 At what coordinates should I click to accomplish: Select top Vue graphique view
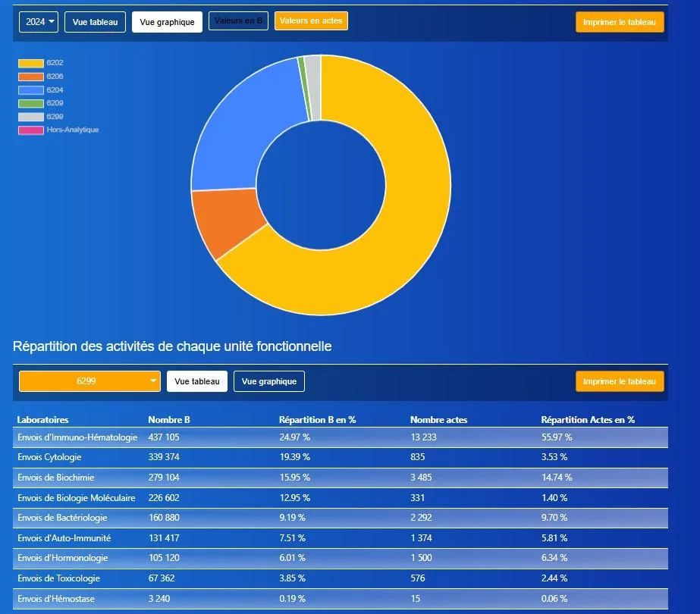(167, 22)
